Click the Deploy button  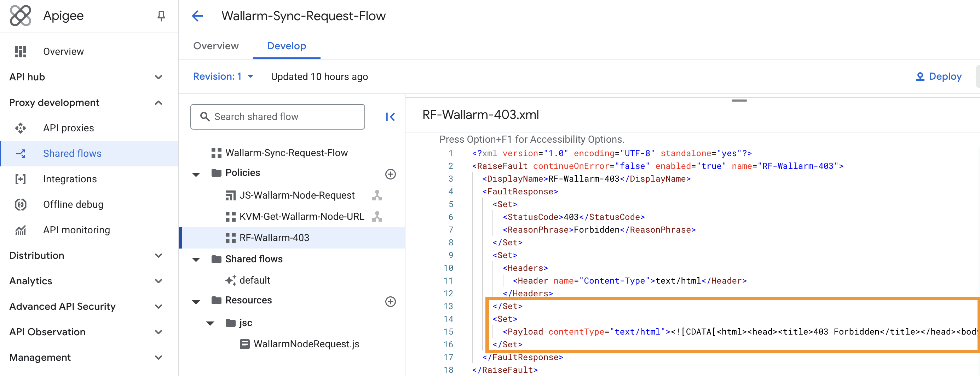tap(938, 76)
